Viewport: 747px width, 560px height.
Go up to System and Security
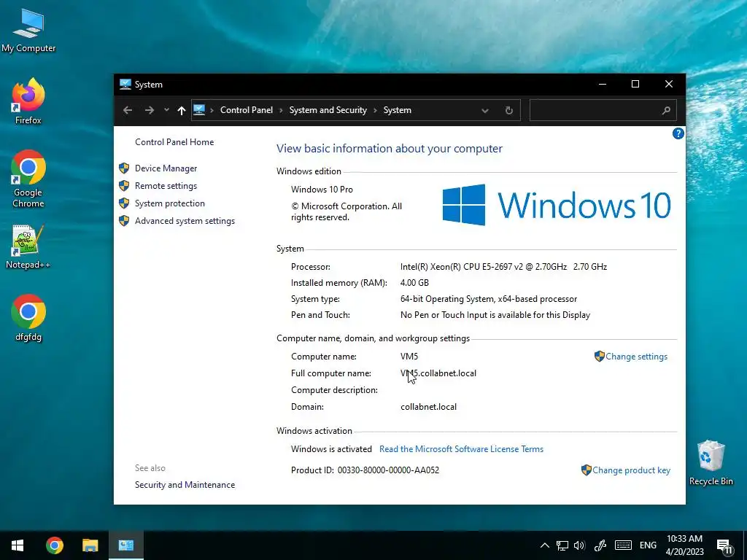(181, 110)
